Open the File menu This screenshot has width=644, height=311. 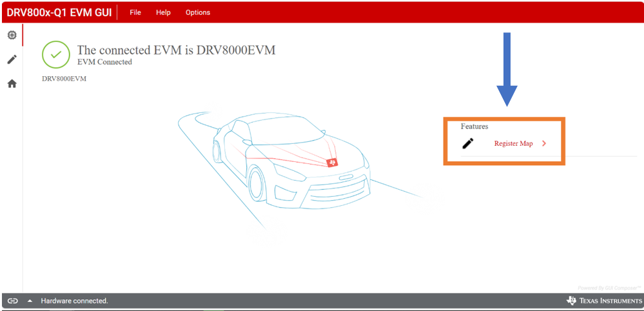135,12
